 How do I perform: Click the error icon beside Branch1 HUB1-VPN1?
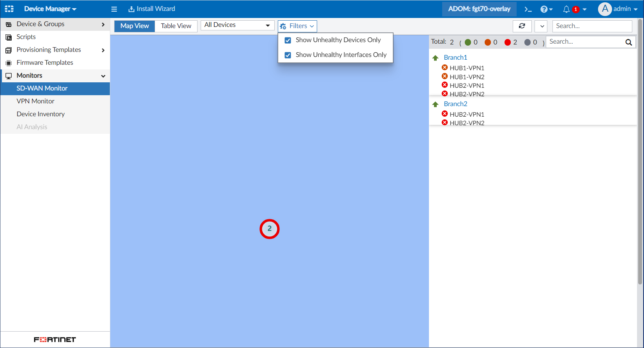coord(445,67)
